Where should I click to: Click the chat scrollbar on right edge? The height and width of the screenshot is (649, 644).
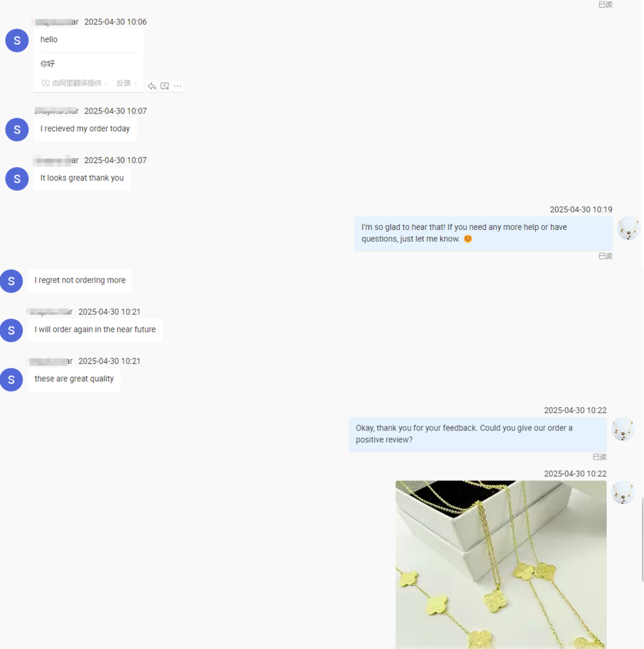(643, 540)
